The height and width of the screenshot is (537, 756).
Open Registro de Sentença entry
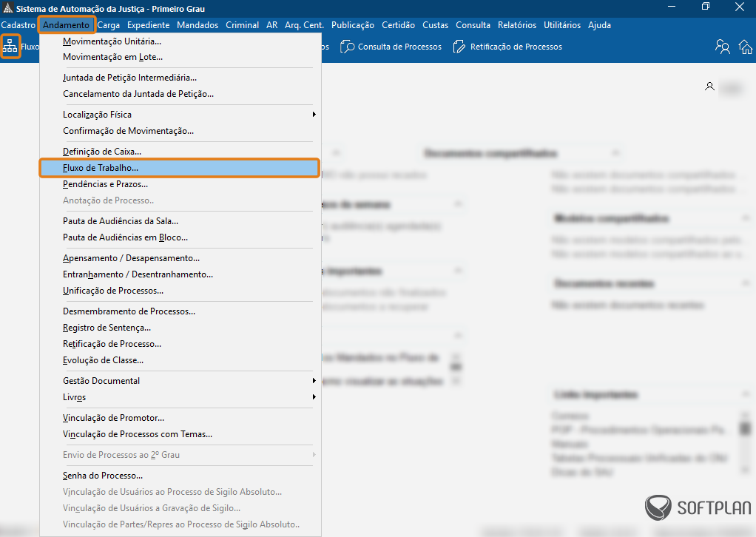180,328
